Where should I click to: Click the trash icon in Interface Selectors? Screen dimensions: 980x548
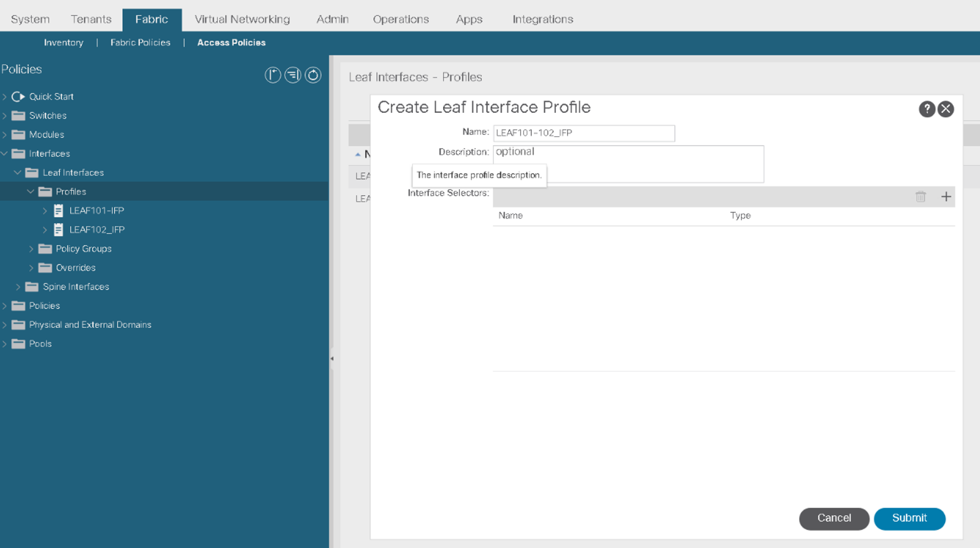[920, 197]
